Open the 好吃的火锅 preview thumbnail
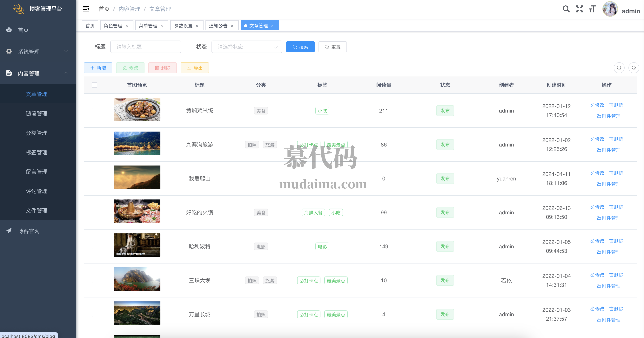 click(137, 211)
